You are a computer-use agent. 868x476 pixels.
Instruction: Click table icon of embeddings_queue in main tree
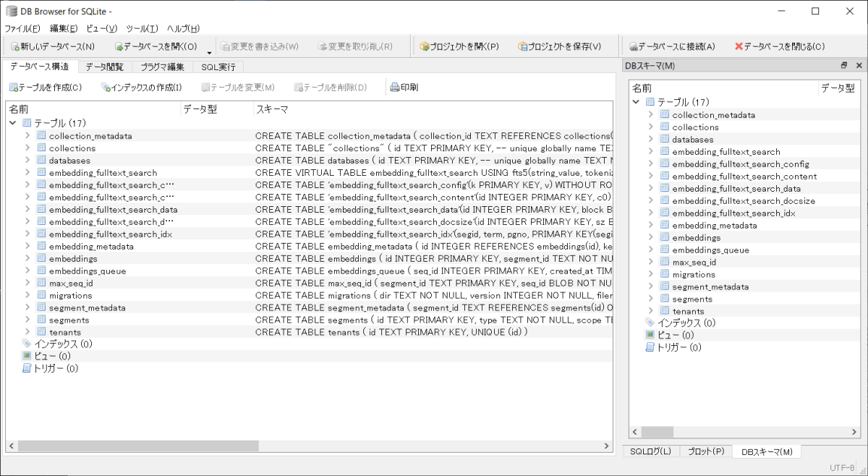pos(41,271)
